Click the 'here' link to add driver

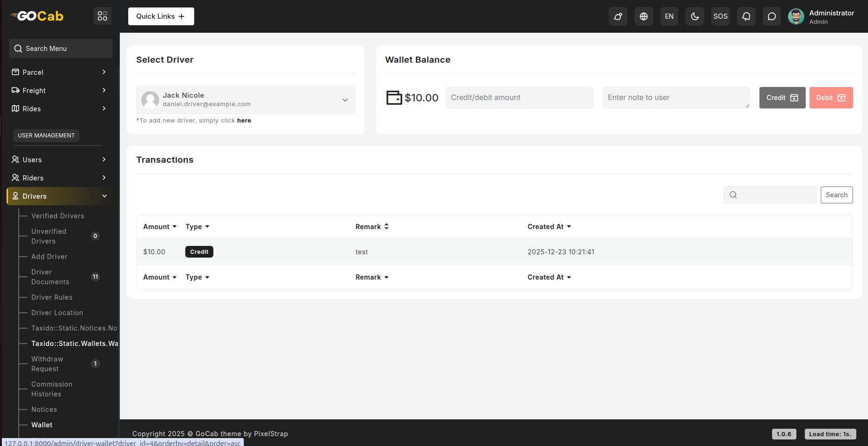[x=244, y=121]
